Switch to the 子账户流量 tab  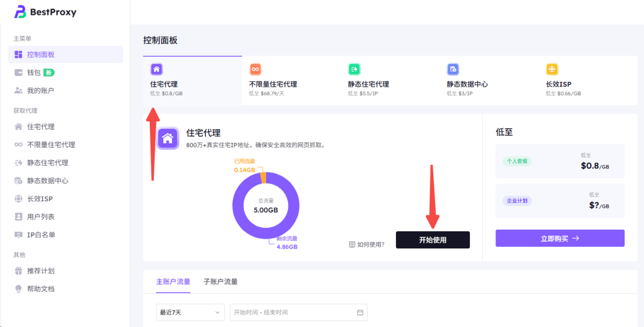[x=220, y=282]
